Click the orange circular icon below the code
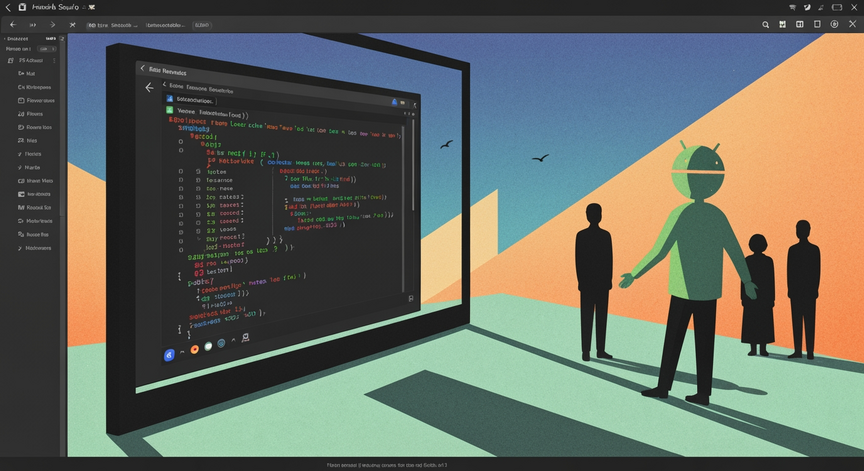This screenshot has width=864, height=471. [x=194, y=349]
